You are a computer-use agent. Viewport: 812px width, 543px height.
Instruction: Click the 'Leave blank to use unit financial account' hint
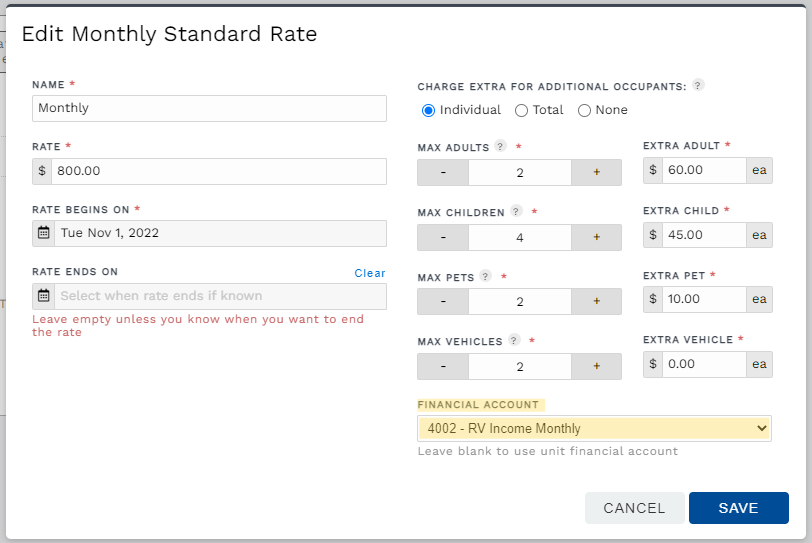coord(547,451)
